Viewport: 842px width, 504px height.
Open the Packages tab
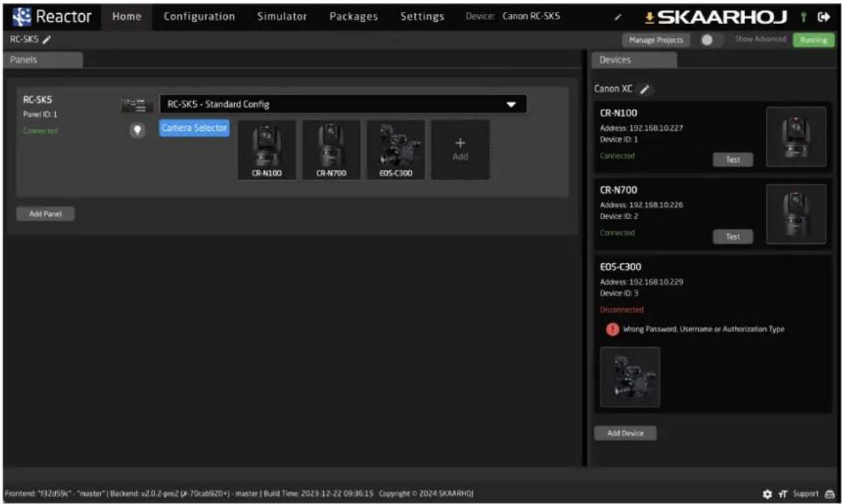pyautogui.click(x=353, y=17)
